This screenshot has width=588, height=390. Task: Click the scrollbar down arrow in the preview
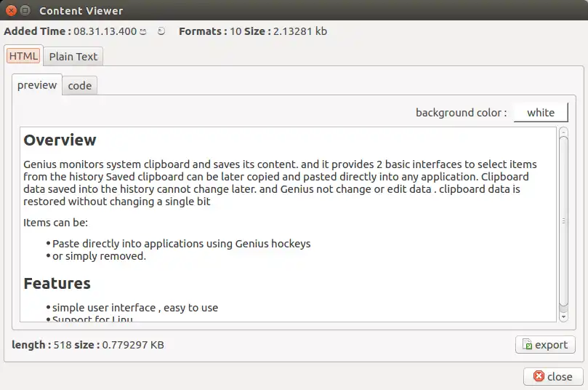point(563,317)
